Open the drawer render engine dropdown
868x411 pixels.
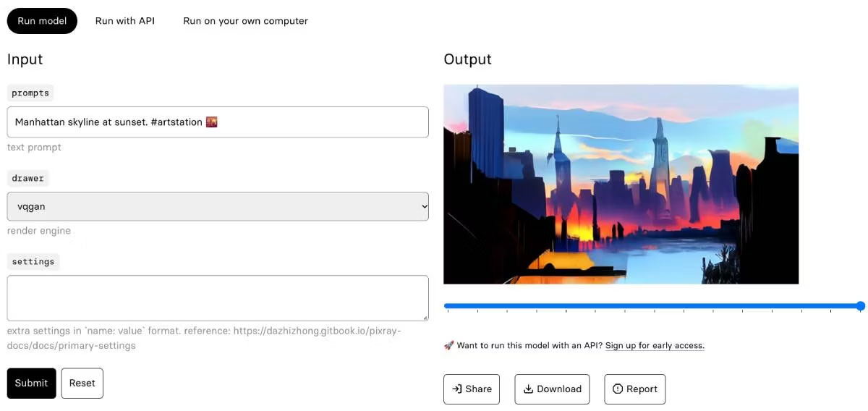click(x=217, y=206)
